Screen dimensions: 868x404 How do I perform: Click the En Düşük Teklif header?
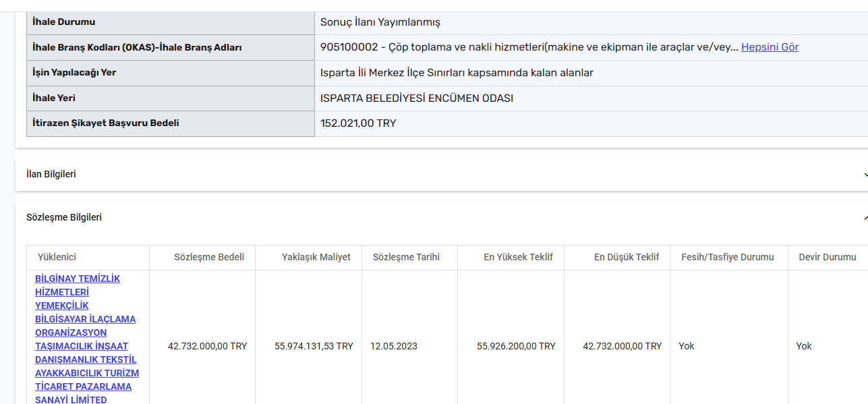(627, 257)
